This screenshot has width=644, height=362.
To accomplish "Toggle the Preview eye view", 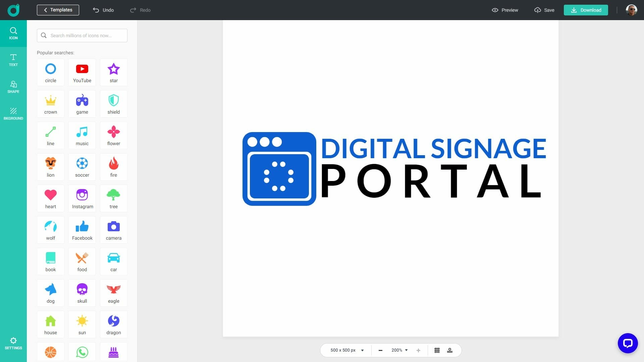I will tap(505, 10).
